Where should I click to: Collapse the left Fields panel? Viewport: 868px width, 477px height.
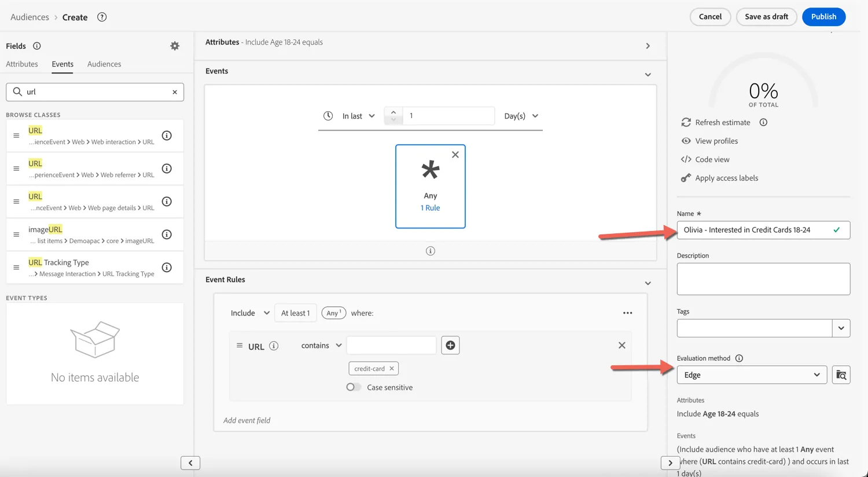(x=190, y=463)
